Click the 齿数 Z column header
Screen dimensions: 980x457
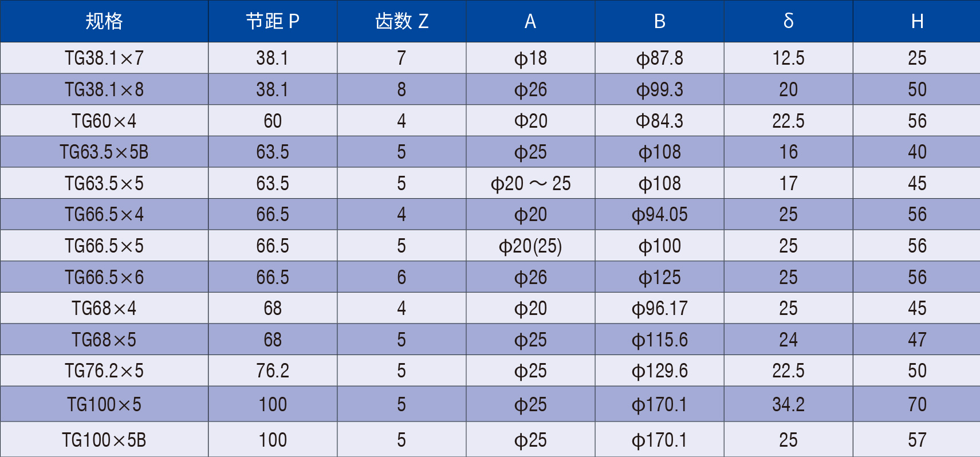pos(402,21)
